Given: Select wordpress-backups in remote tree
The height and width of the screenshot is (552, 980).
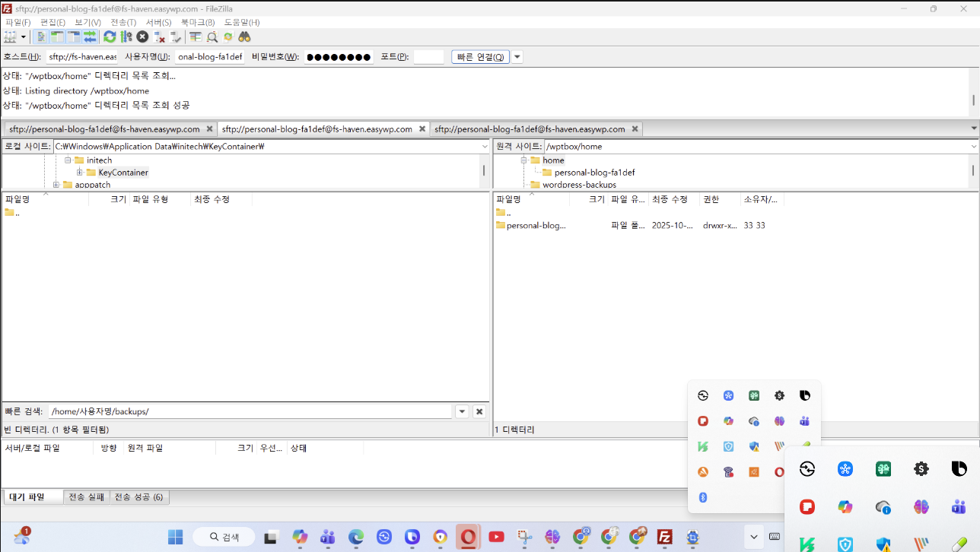Looking at the screenshot, I should [x=579, y=185].
